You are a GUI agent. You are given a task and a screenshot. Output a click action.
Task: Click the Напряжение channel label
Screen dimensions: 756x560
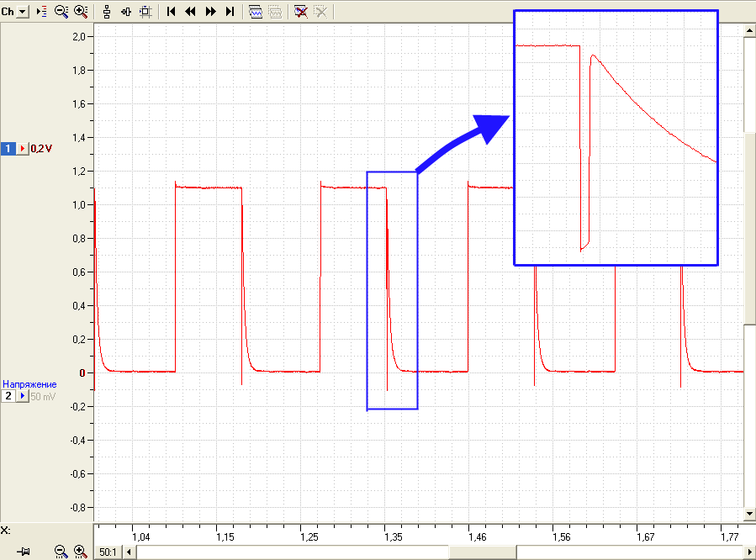(29, 384)
